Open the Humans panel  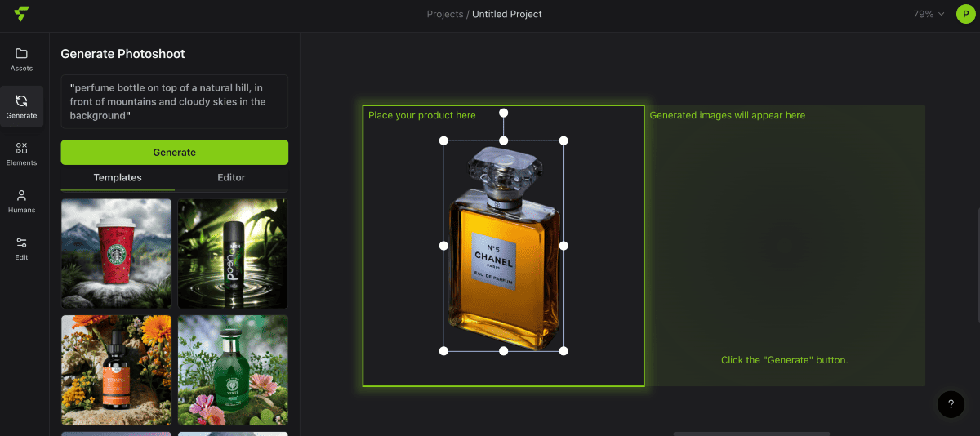[22, 201]
